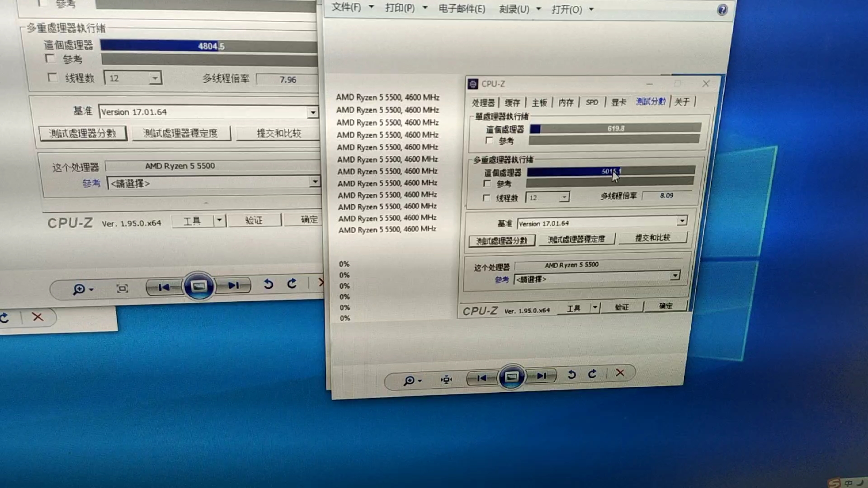
Task: Click the 驗證 validation button in CPU-Z
Action: (x=623, y=307)
